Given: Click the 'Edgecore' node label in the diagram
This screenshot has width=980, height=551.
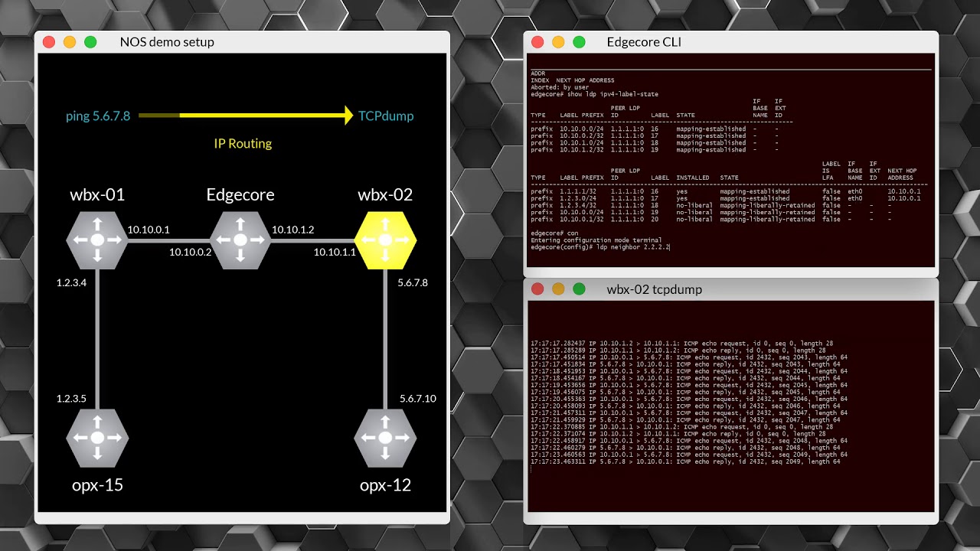Looking at the screenshot, I should point(240,195).
